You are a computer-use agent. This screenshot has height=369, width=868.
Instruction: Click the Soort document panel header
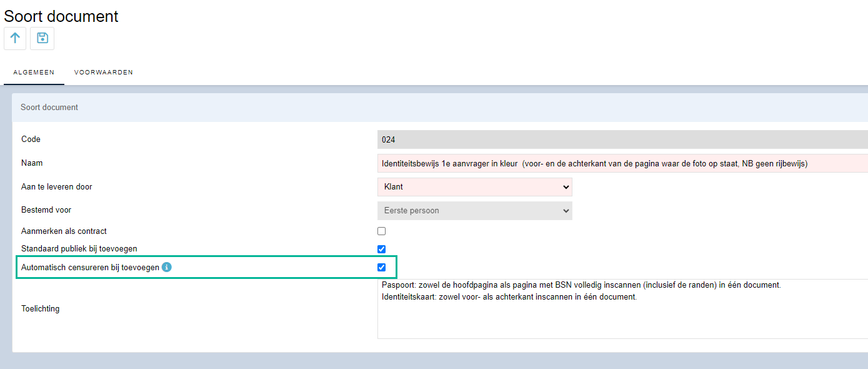[440, 108]
